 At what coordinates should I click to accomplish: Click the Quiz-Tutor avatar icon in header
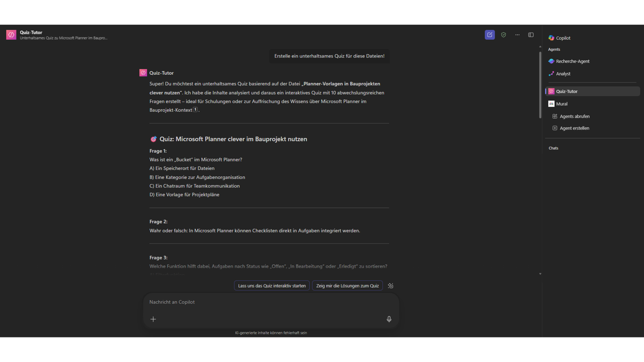11,35
